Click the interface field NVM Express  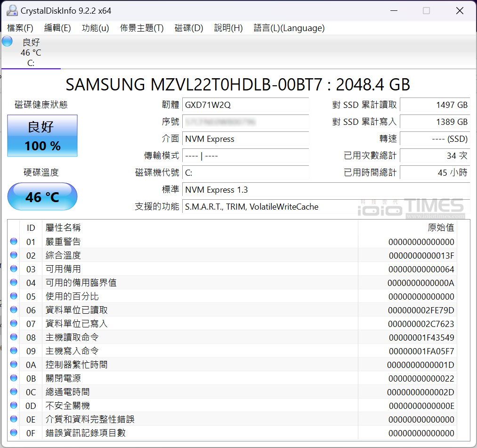click(x=245, y=139)
